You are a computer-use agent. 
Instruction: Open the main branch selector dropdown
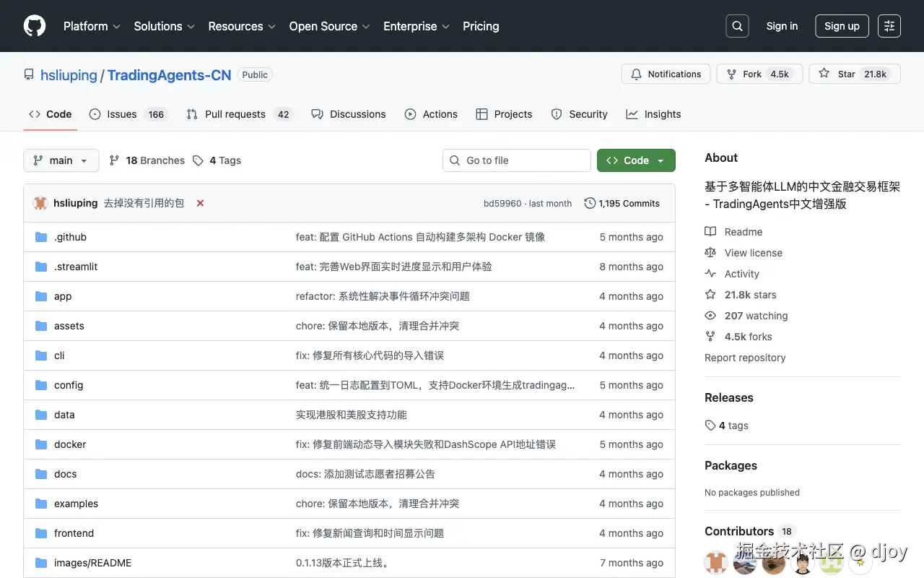(61, 160)
